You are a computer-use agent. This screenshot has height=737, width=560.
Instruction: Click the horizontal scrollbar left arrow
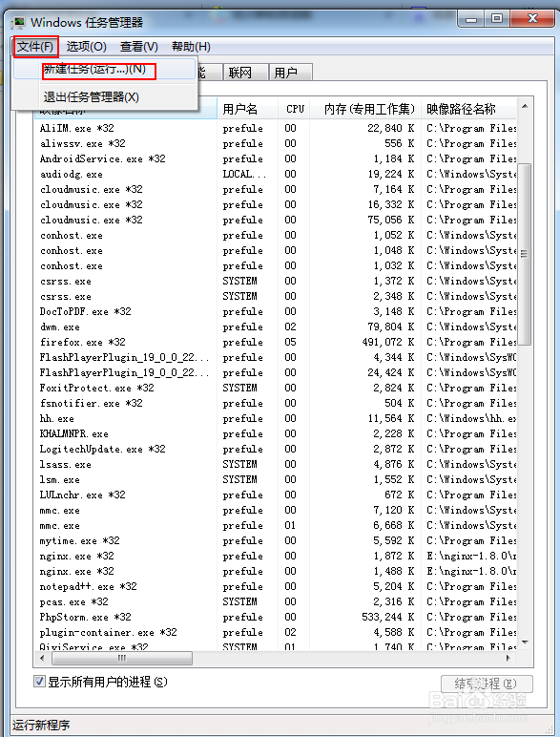pos(42,658)
